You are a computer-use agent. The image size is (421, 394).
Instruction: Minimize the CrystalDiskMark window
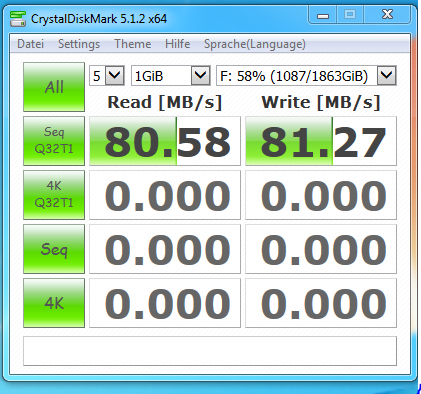pos(323,15)
